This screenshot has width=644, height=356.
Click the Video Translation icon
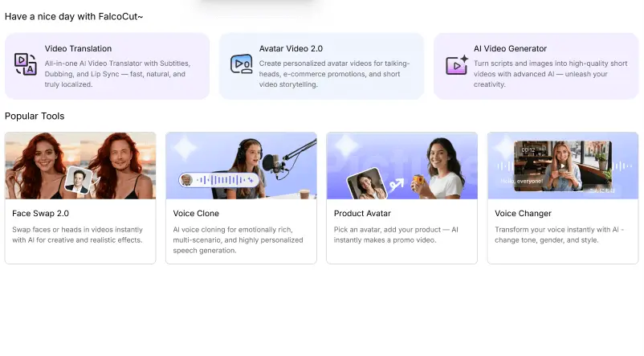[x=26, y=64]
